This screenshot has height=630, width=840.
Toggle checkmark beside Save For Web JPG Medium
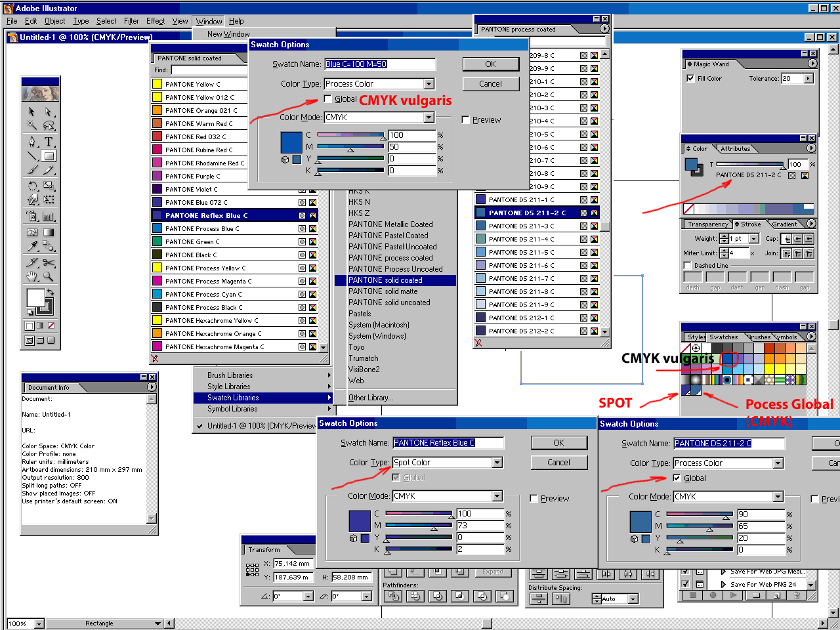coord(686,572)
